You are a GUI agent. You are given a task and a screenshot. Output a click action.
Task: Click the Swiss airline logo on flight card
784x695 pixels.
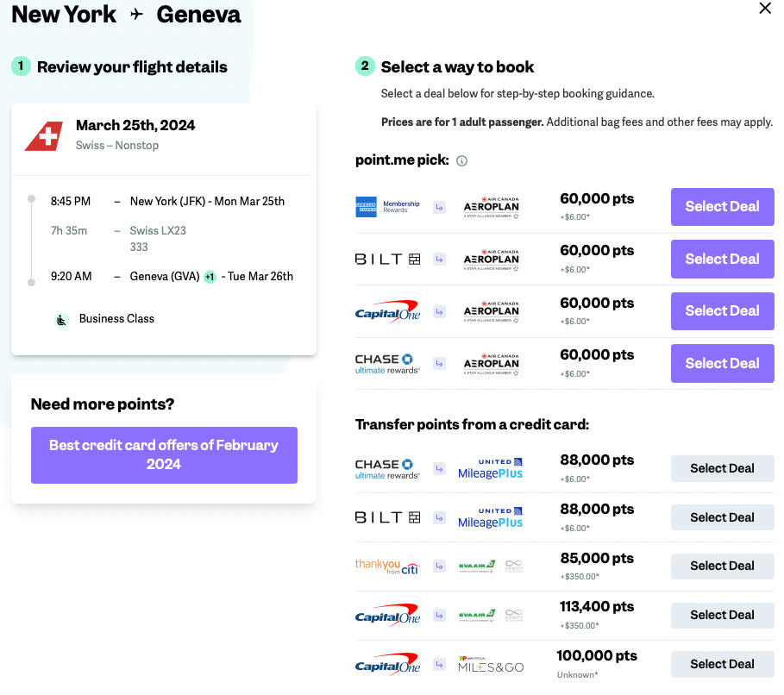pyautogui.click(x=44, y=135)
